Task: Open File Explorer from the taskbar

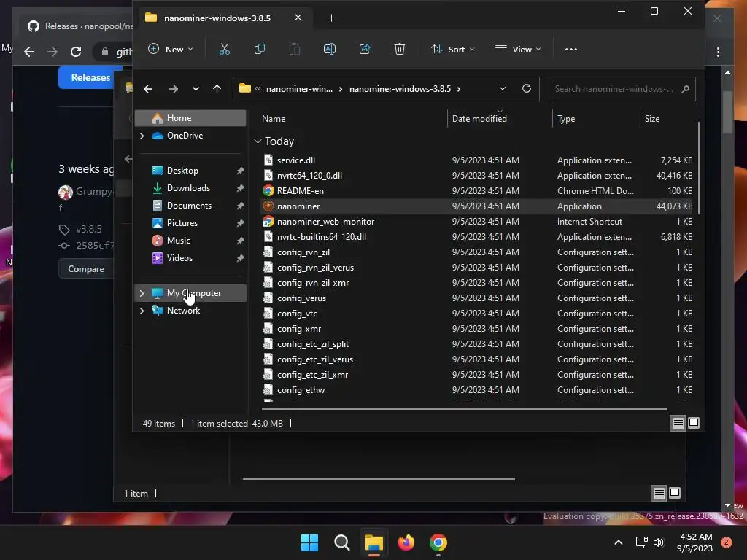Action: click(374, 542)
